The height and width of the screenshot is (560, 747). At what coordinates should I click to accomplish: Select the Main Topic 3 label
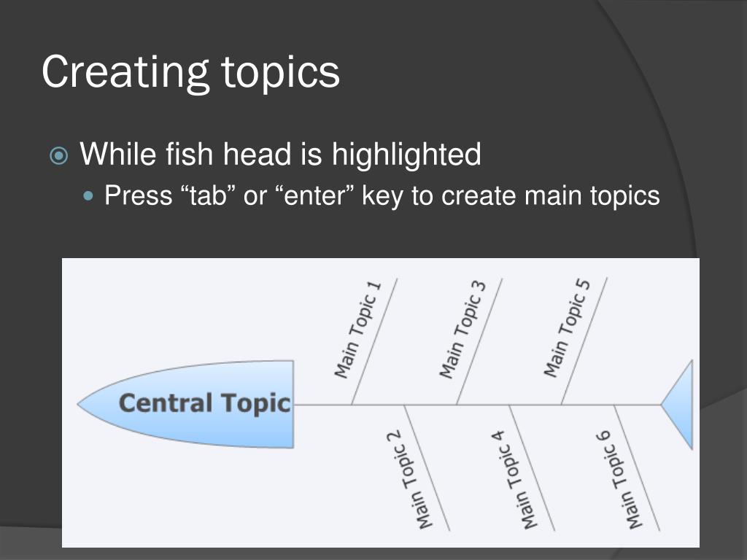(x=462, y=330)
